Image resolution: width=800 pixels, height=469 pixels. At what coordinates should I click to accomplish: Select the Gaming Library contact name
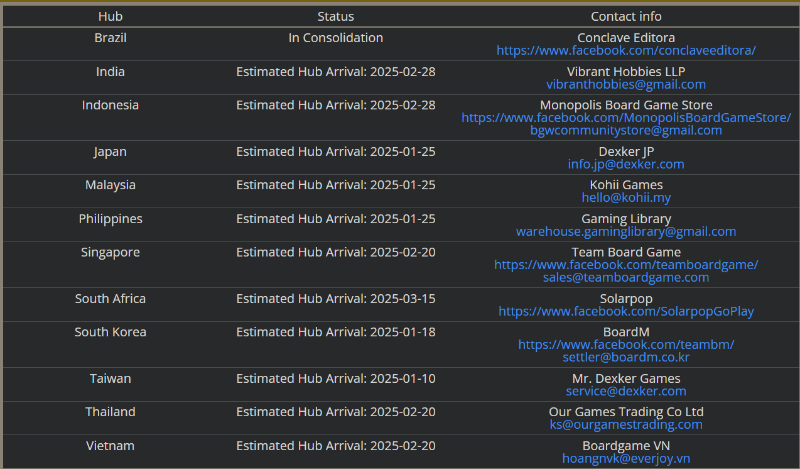(626, 219)
